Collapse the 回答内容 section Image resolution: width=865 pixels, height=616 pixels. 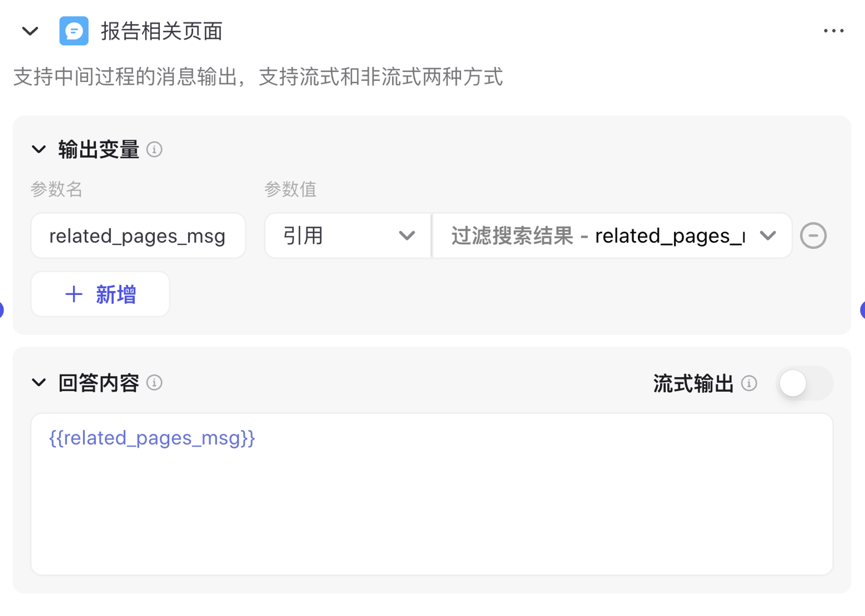tap(39, 382)
